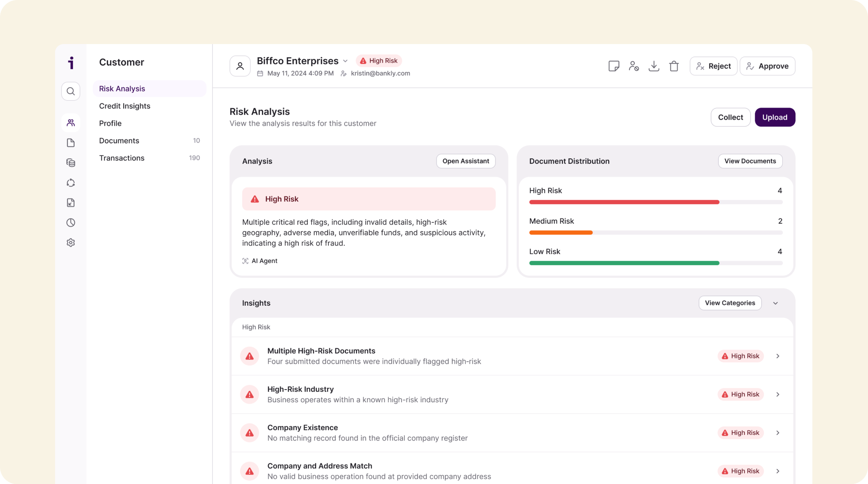Click the database stack icon in sidebar
Viewport: 868px width, 484px height.
click(71, 163)
